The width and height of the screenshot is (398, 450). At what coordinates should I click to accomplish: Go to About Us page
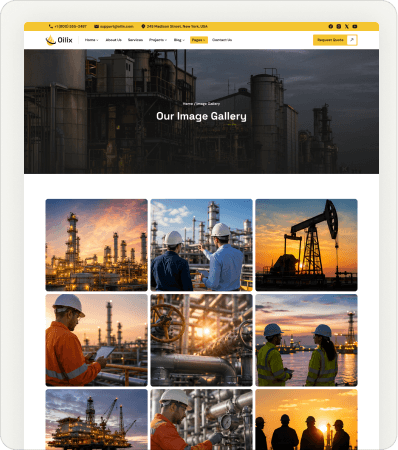(x=114, y=40)
